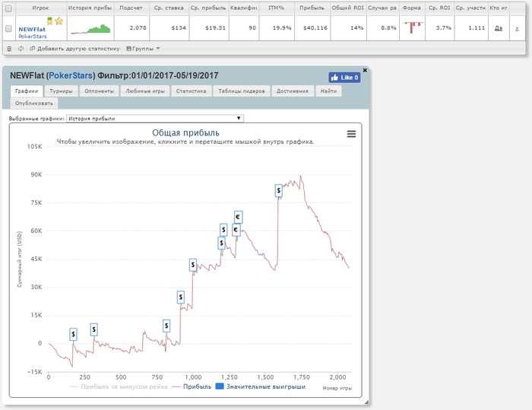The image size is (532, 410).
Task: Click the dollar win marker near game 315
Action: tap(94, 329)
